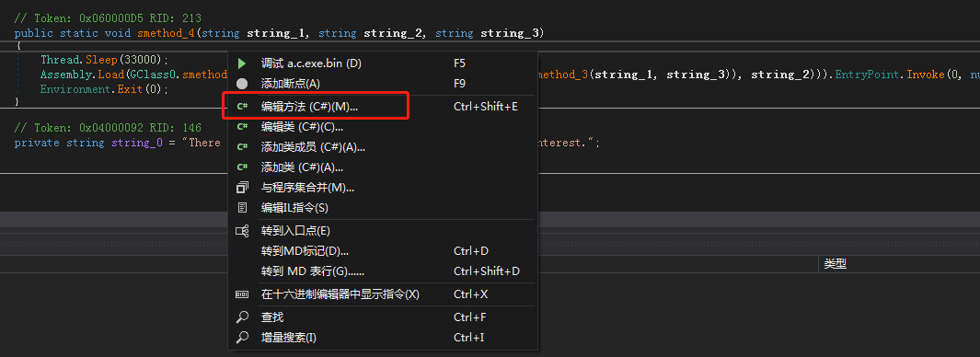
Task: Click the edit IL instructions icon
Action: [242, 207]
